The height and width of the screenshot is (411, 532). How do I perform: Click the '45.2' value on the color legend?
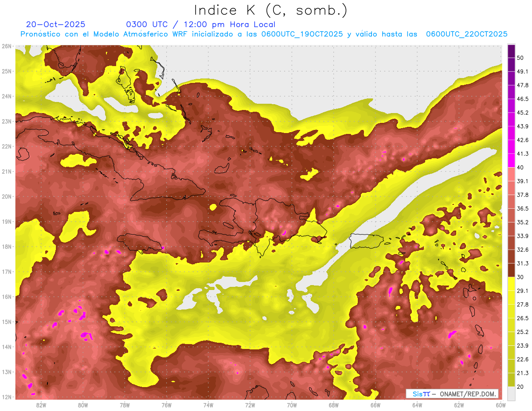click(x=523, y=113)
